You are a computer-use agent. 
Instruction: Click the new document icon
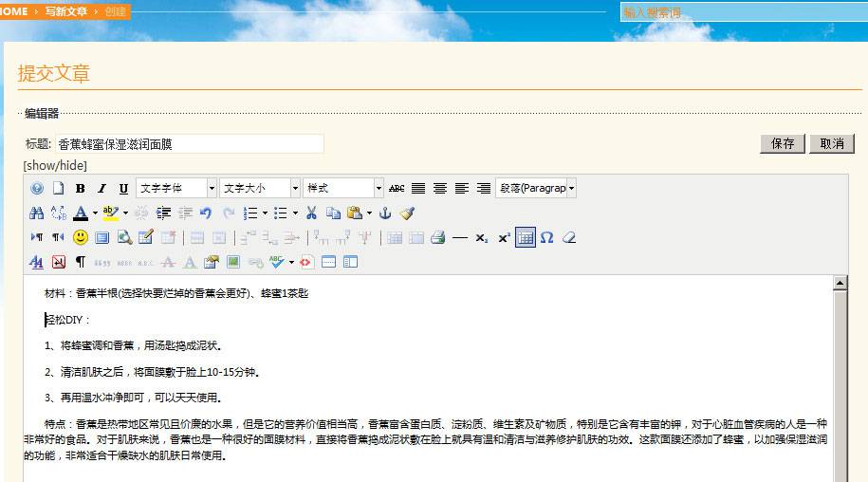pyautogui.click(x=58, y=188)
